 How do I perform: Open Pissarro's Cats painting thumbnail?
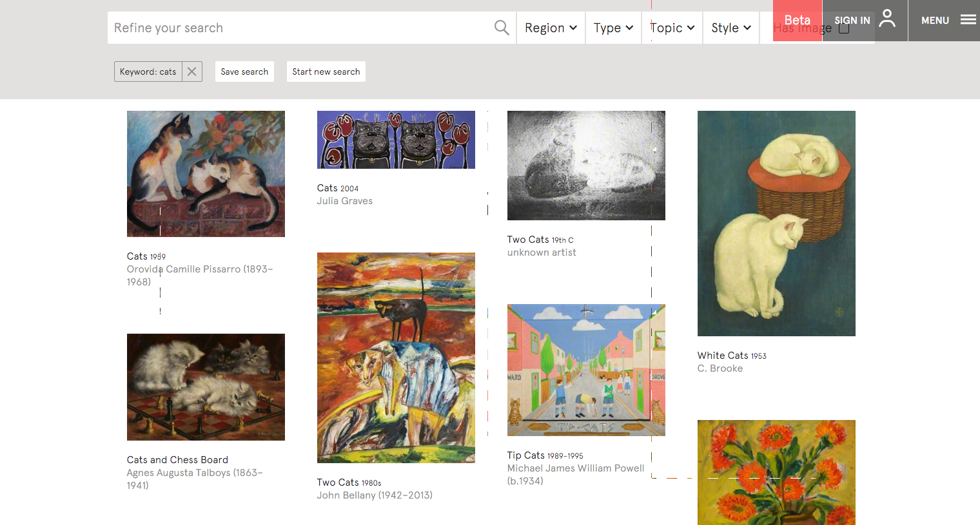pos(206,174)
